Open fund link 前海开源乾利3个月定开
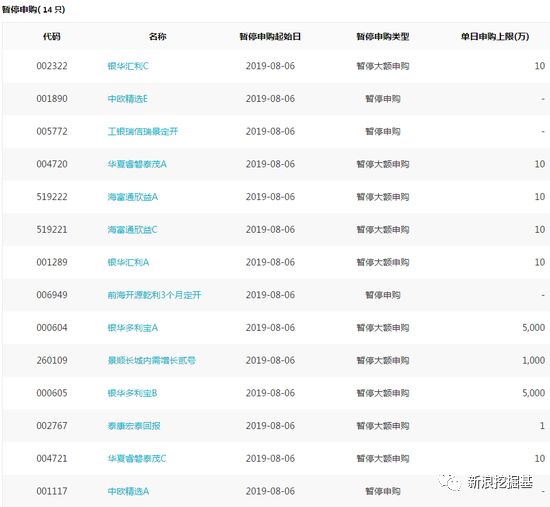 (154, 295)
